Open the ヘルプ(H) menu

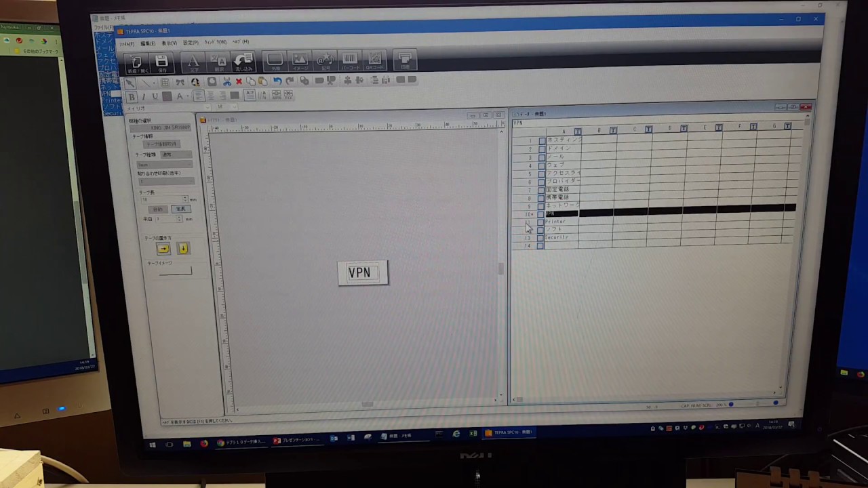[x=241, y=42]
